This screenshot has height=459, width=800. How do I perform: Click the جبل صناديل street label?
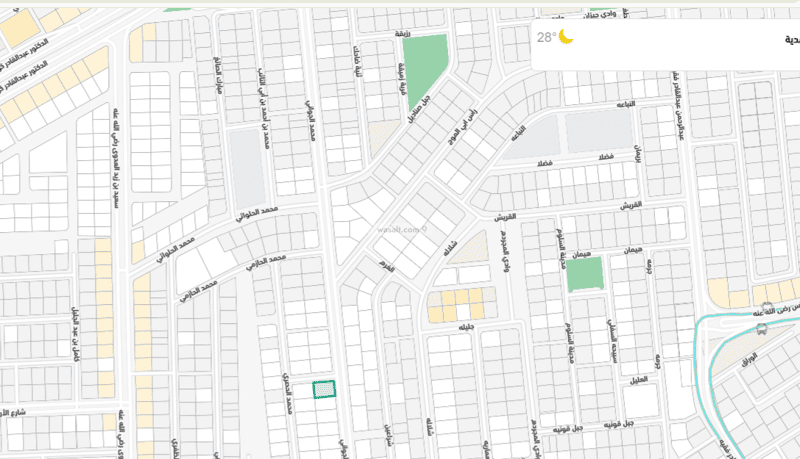click(419, 109)
